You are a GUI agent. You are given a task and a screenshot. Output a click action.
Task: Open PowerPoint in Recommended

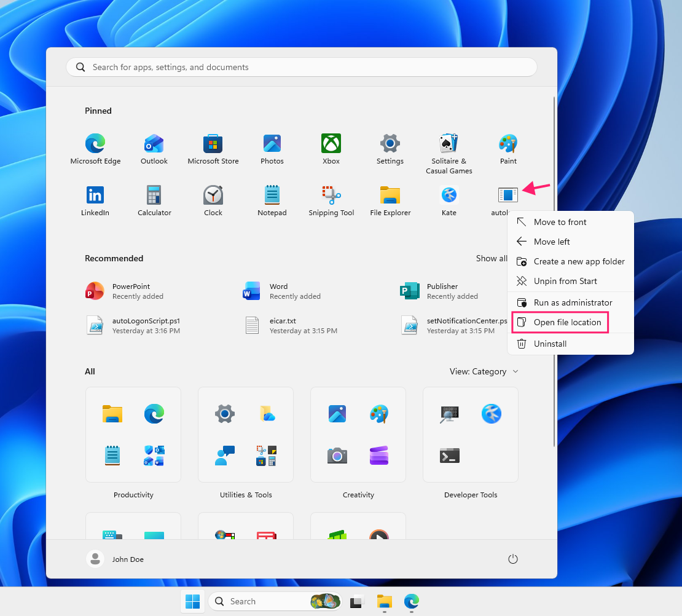[x=125, y=291]
